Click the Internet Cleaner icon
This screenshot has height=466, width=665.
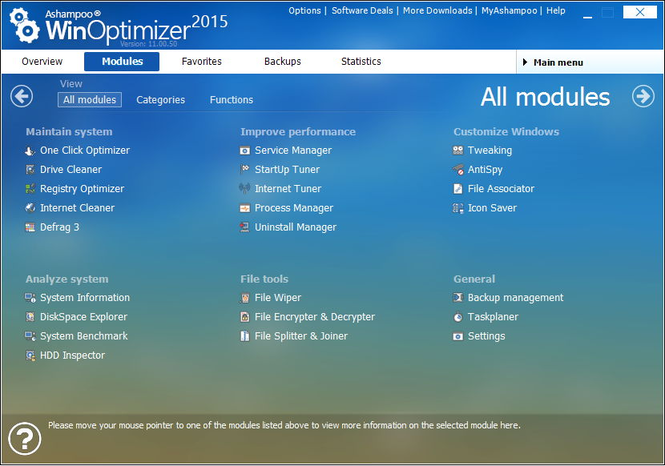[30, 208]
